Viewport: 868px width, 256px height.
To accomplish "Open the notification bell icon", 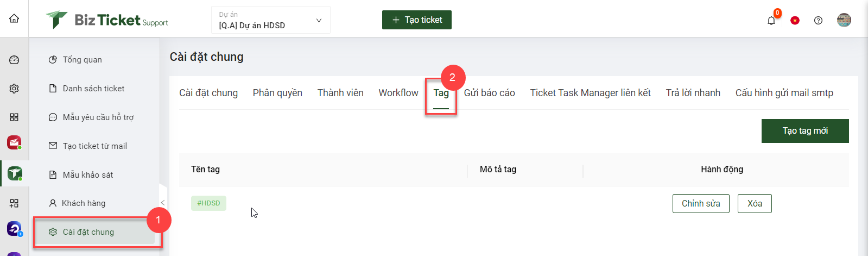I will tap(771, 20).
